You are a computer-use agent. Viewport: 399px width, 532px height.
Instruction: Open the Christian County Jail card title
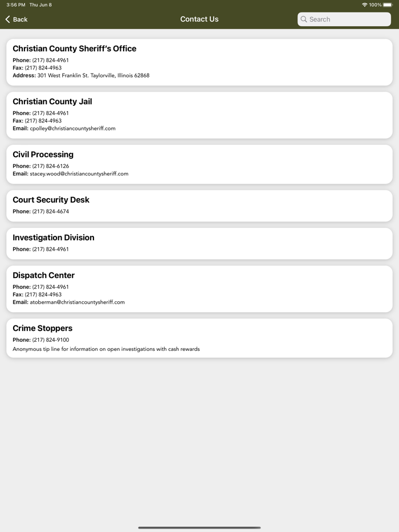point(52,101)
